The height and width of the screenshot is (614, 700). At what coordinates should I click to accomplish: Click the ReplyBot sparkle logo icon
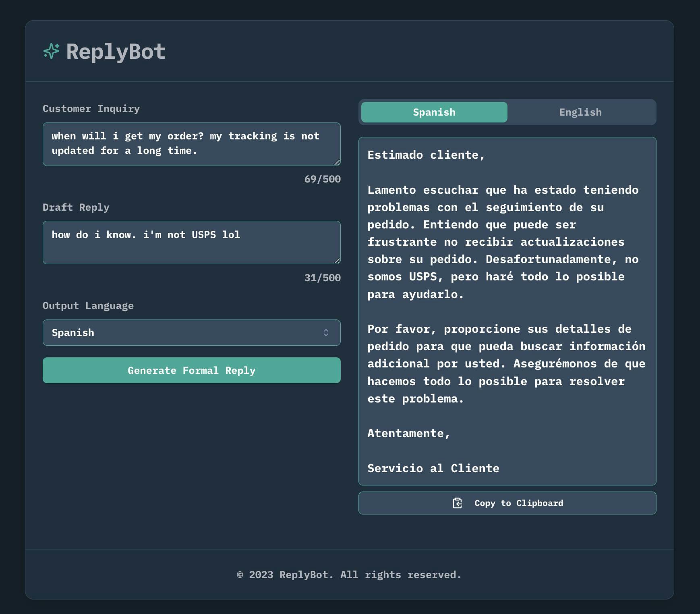52,51
